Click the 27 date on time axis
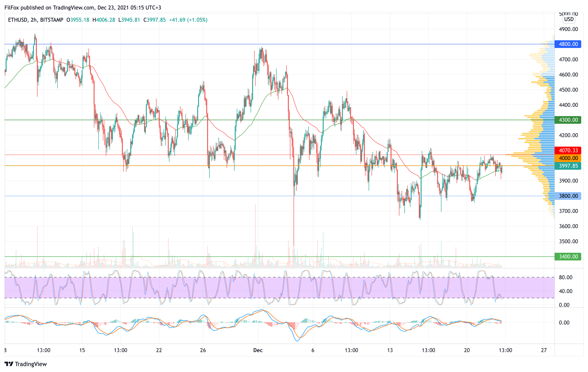The image size is (588, 372). click(544, 350)
